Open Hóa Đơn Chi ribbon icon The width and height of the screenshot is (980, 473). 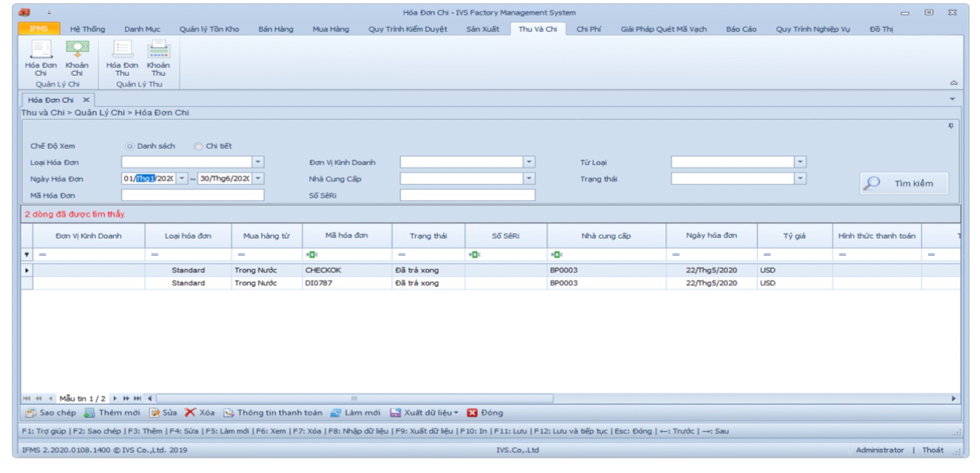coord(41,50)
